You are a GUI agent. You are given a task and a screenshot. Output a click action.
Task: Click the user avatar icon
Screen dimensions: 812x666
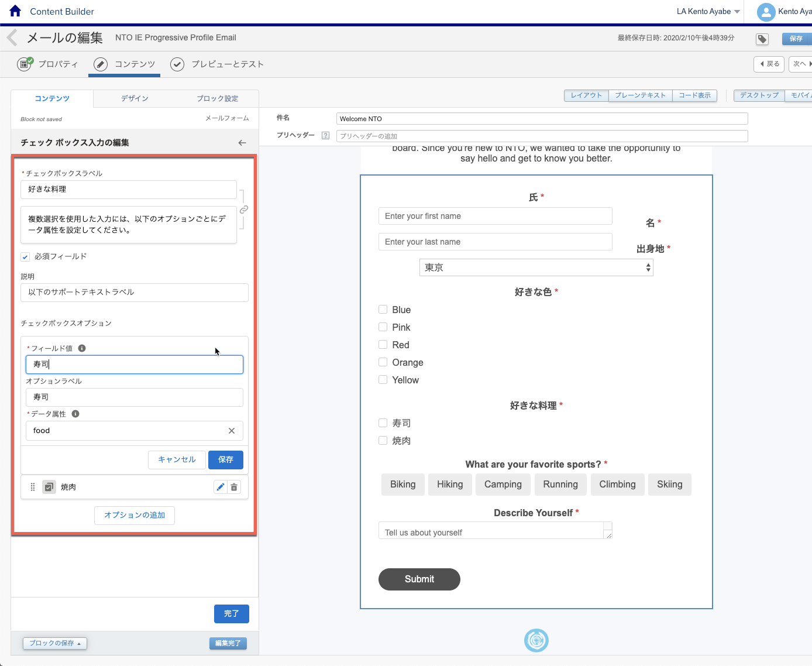pyautogui.click(x=766, y=12)
